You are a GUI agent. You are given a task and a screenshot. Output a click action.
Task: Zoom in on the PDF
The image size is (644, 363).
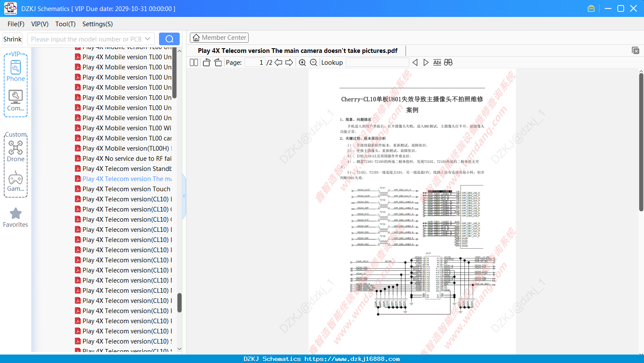tap(302, 63)
